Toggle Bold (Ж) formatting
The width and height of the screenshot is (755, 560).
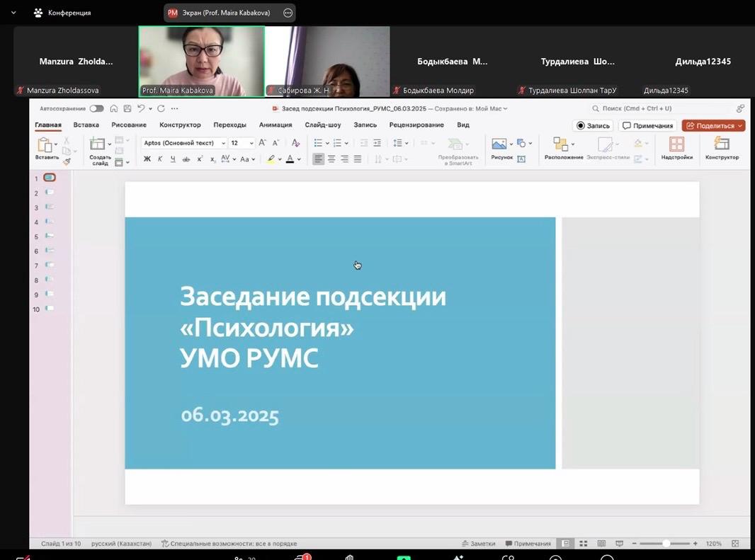[147, 159]
